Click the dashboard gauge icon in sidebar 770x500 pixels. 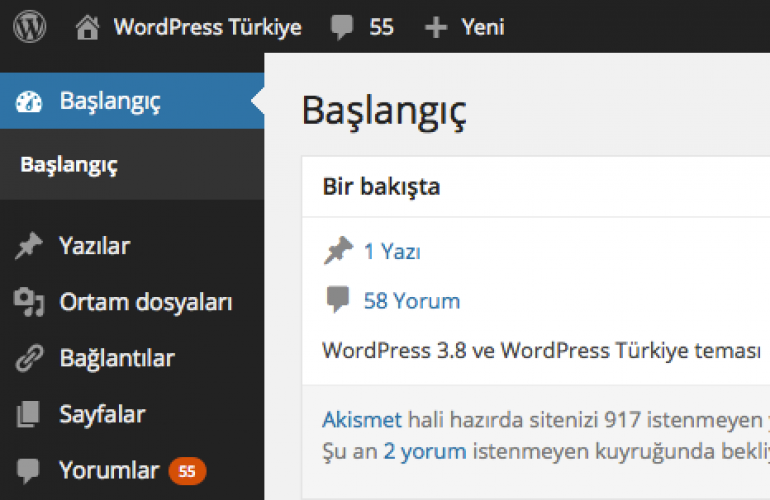tap(29, 102)
